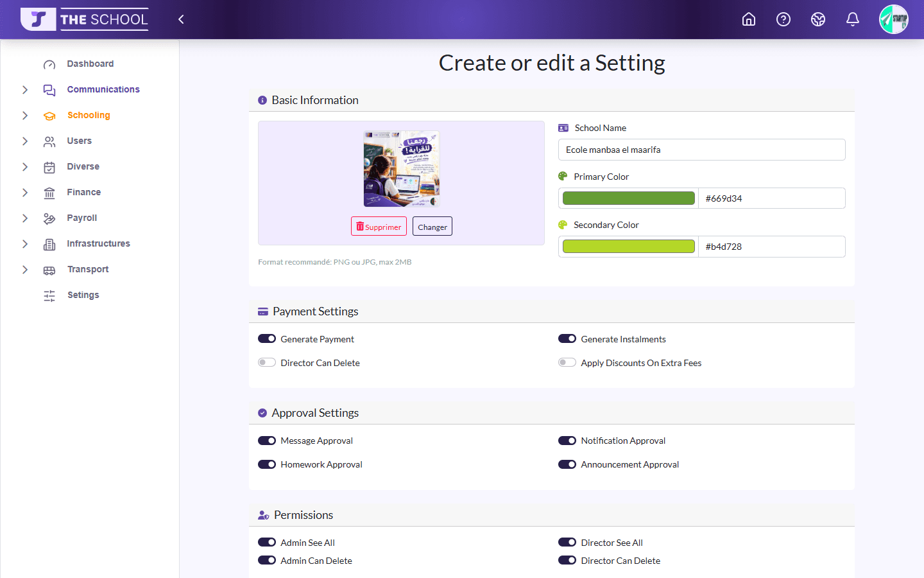
Task: Click the Dashboard gauge icon
Action: click(49, 64)
